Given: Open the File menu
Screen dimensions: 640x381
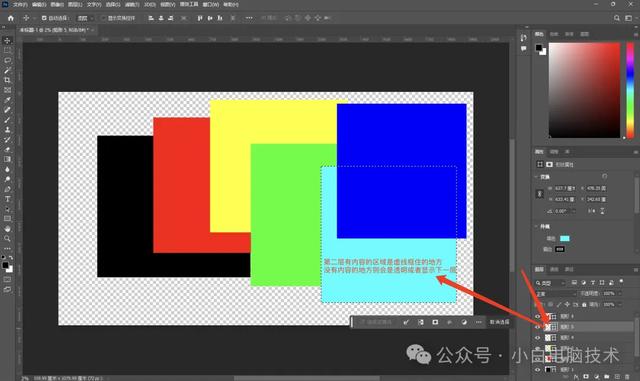Looking at the screenshot, I should click(x=19, y=4).
